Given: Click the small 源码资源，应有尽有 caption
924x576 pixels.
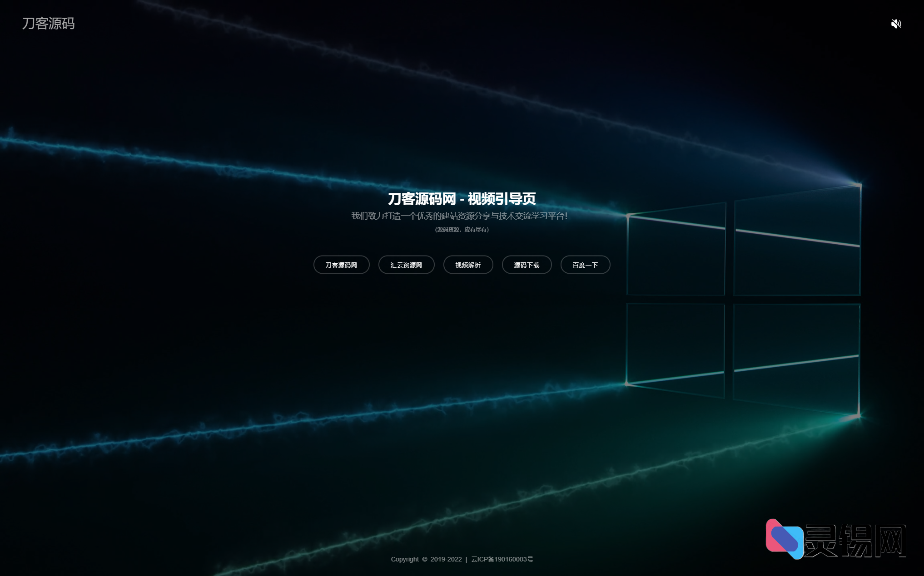Looking at the screenshot, I should pos(462,230).
